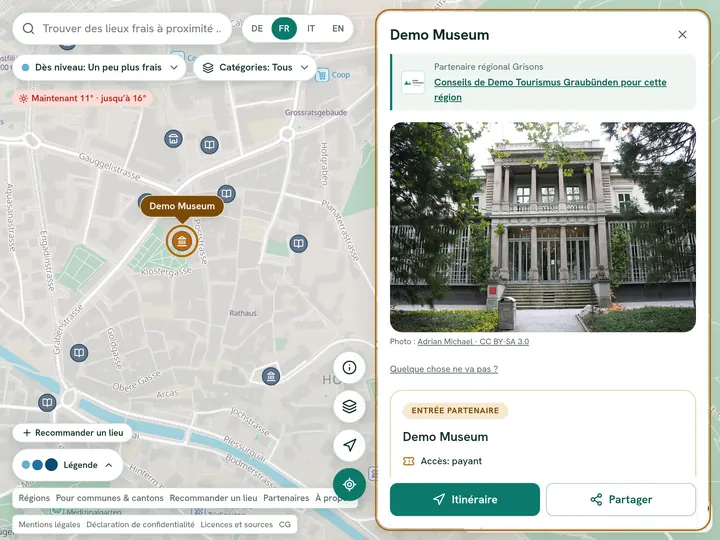Click the book marker on Grabenstrasse
720x540 pixels.
(x=79, y=353)
